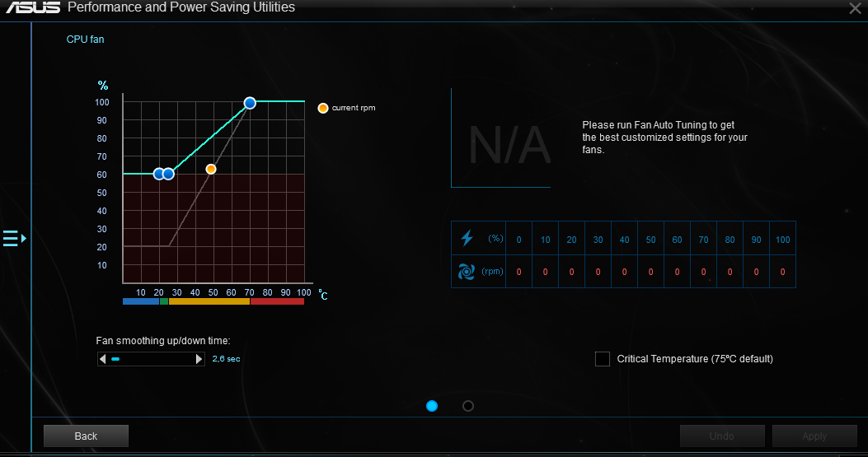The width and height of the screenshot is (868, 457).
Task: Increase fan smoothing time with right arrow
Action: coord(199,359)
